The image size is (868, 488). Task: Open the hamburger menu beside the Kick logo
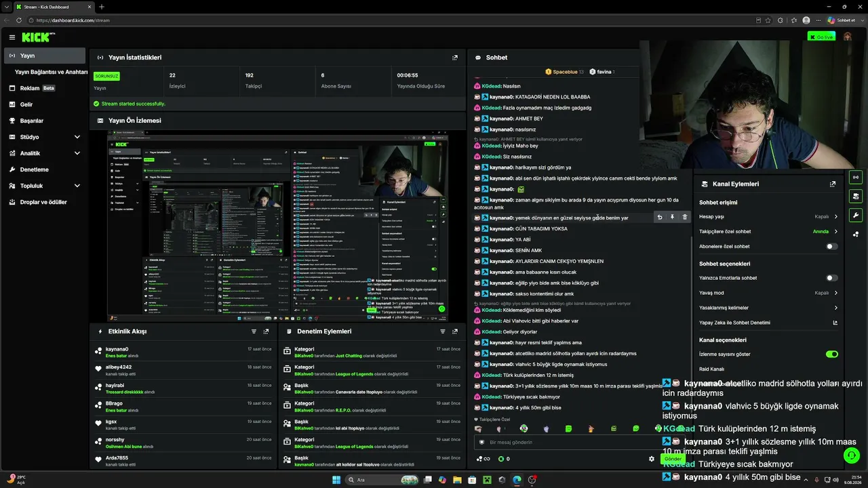12,37
